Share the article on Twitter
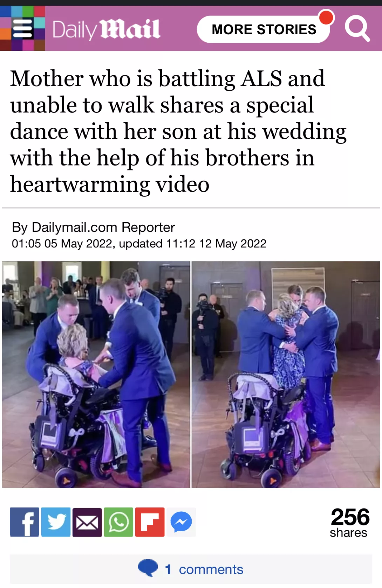This screenshot has width=382, height=588. click(56, 522)
